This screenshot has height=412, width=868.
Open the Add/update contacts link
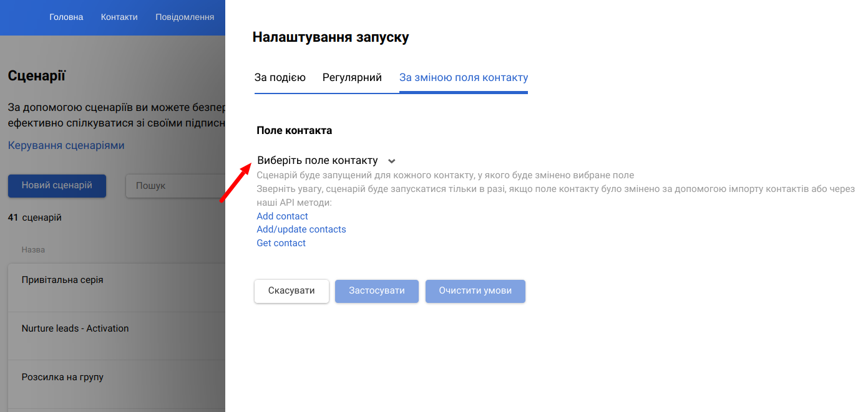[x=301, y=229]
